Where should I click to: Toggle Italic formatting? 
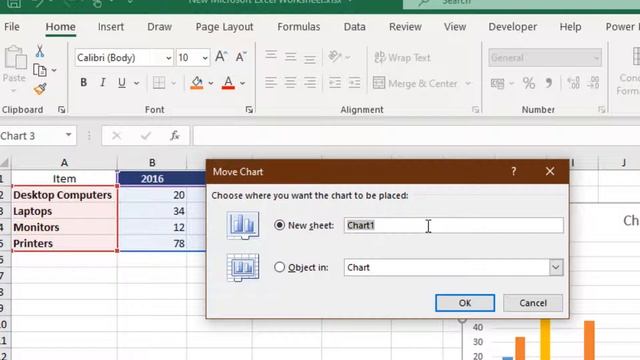[102, 83]
